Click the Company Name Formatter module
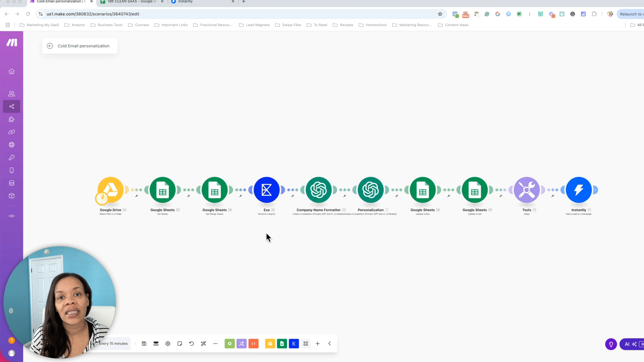644x362 pixels. pyautogui.click(x=318, y=190)
